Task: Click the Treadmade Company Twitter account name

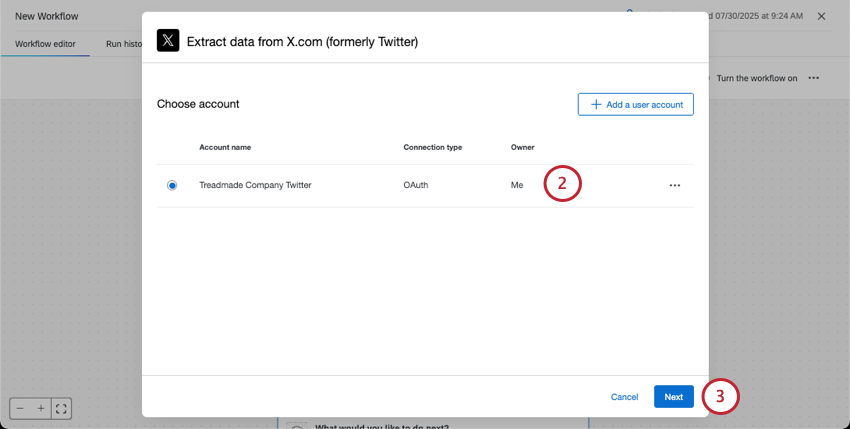Action: pos(255,185)
